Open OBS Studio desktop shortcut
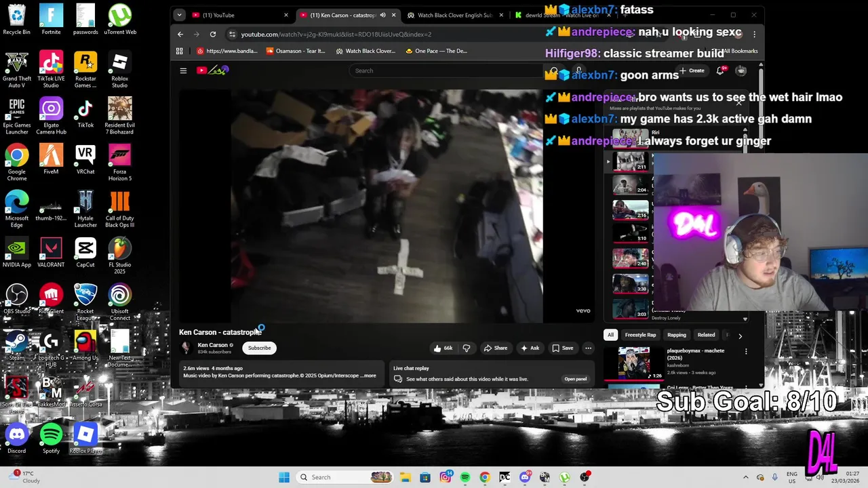The width and height of the screenshot is (868, 488). [x=17, y=300]
